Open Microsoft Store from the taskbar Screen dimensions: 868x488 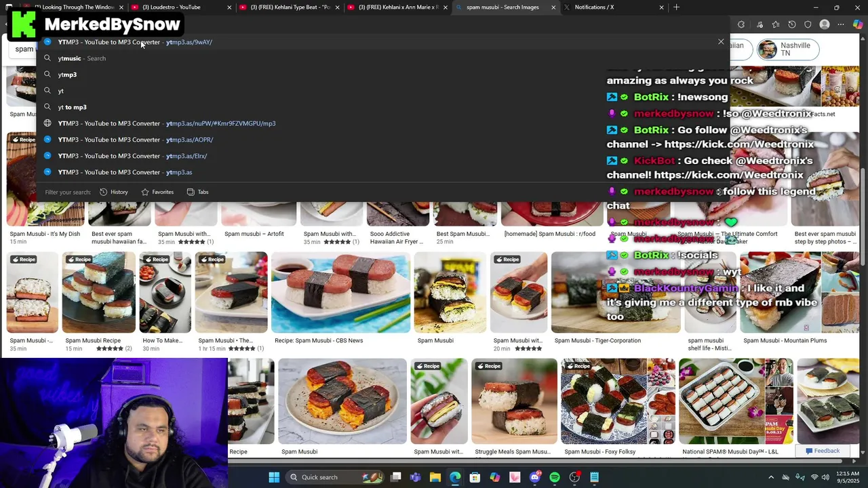(x=475, y=477)
